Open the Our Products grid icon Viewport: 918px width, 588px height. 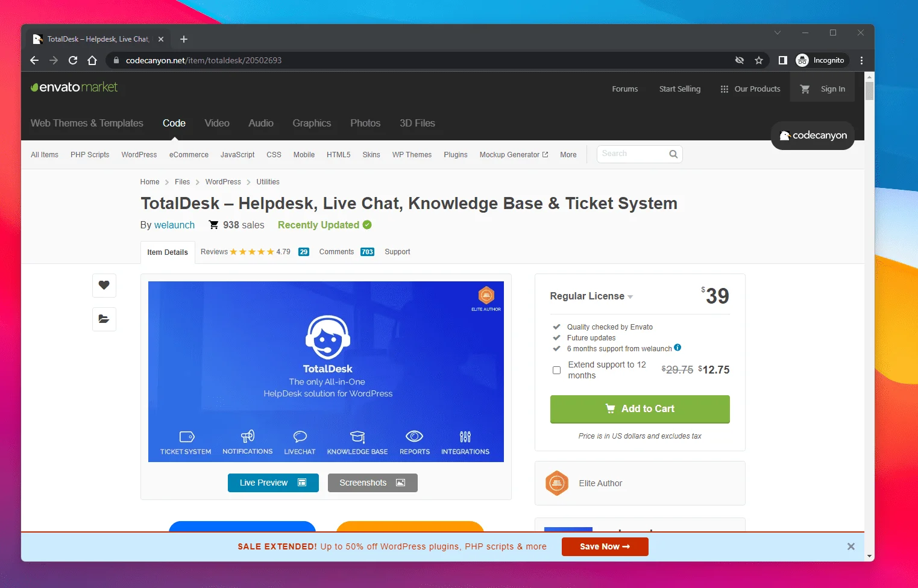coord(724,89)
